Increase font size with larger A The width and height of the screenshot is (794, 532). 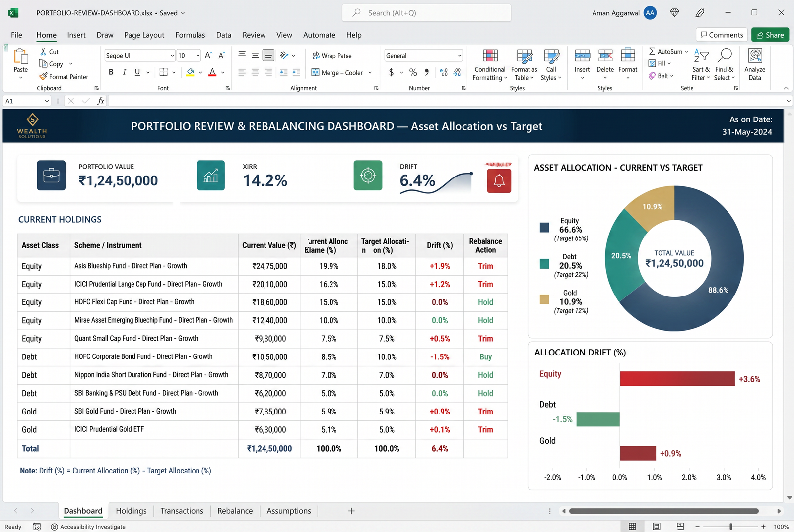208,55
